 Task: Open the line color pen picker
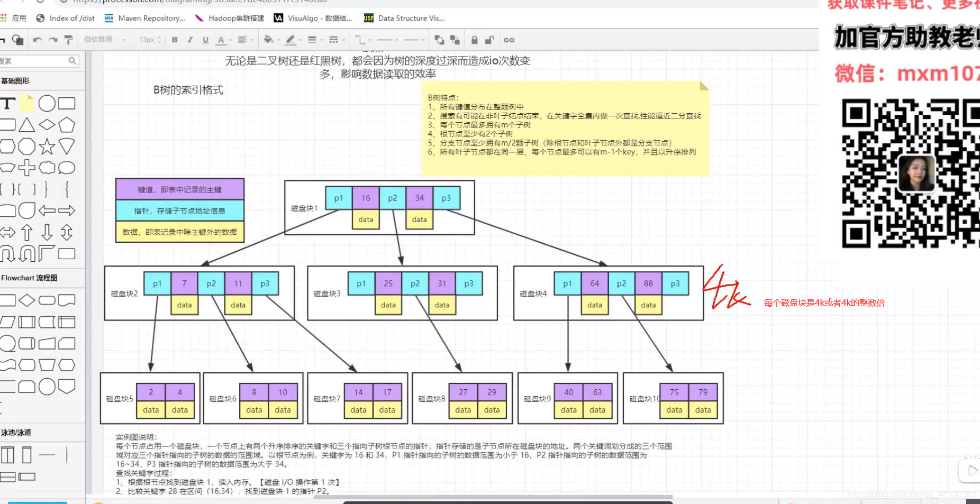point(293,40)
